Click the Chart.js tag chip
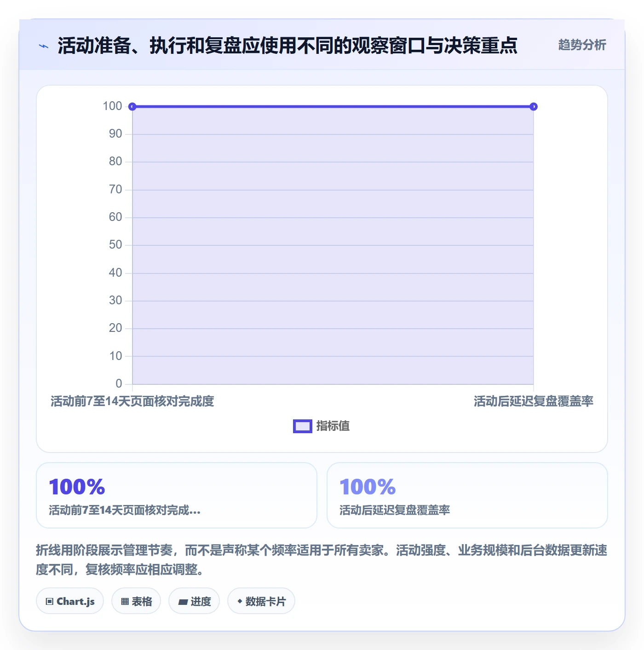The image size is (644, 650). 70,601
